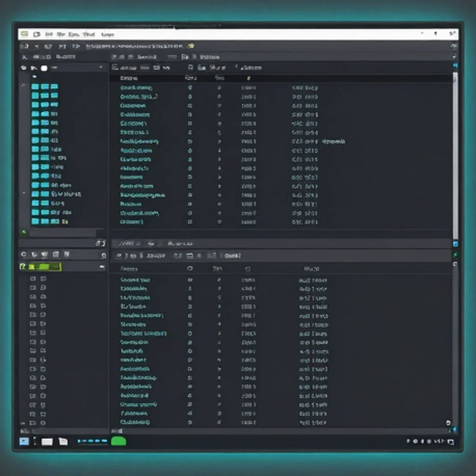The width and height of the screenshot is (476, 476).
Task: Click the blue icon at the taskbar's left end
Action: coord(24,441)
